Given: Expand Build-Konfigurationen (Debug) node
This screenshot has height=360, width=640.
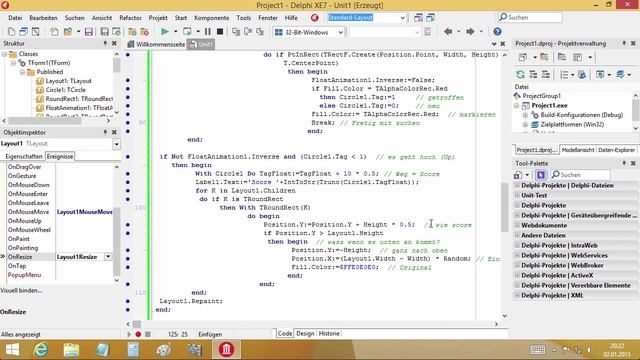Looking at the screenshot, I should tap(525, 115).
